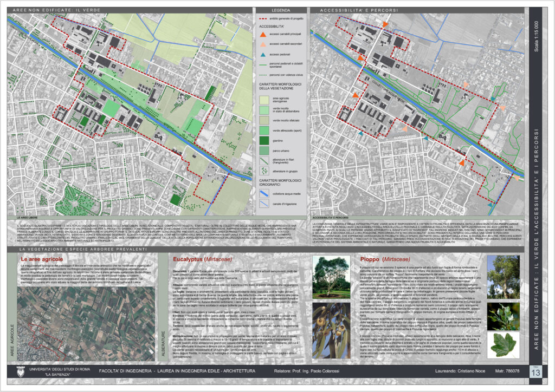Click the 'giardino' legend label text
The width and height of the screenshot is (555, 392).
[278, 141]
